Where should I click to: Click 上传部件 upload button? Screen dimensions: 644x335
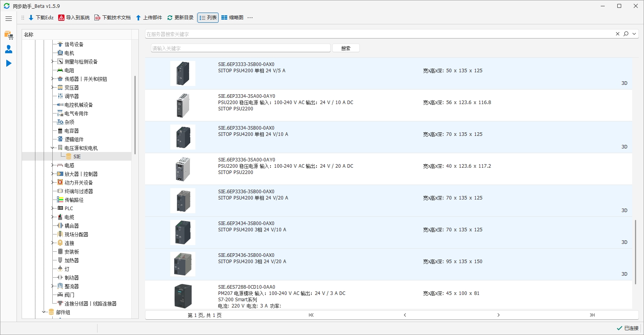click(149, 18)
